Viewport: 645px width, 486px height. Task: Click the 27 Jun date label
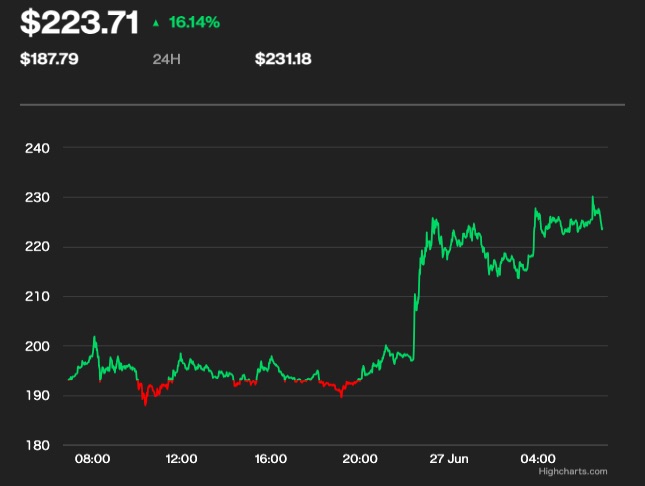click(449, 459)
